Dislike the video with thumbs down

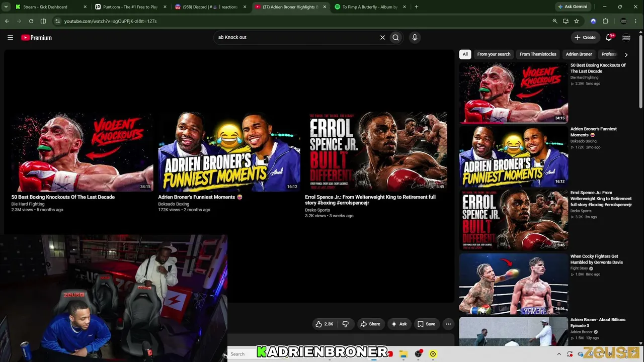[x=345, y=324]
